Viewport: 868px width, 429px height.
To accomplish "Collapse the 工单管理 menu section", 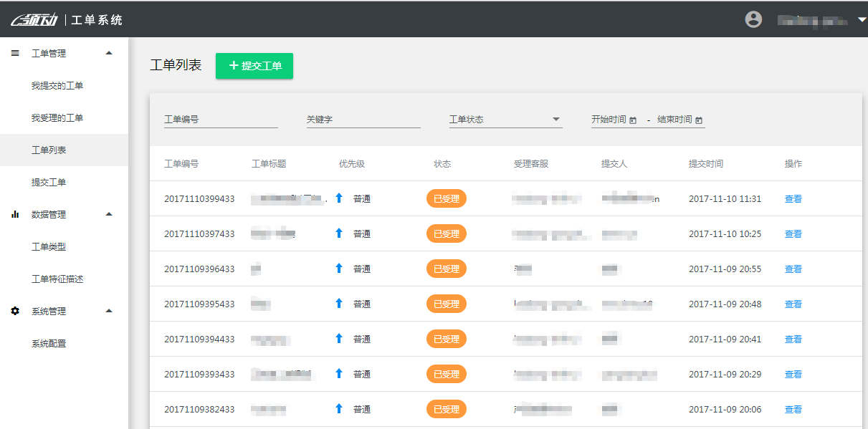I will 109,53.
